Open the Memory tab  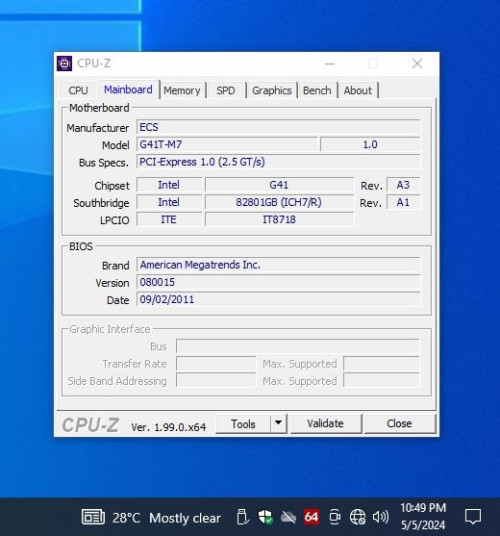point(182,90)
